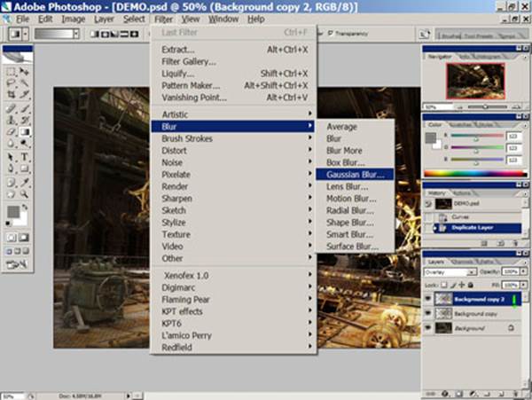Select the Path Selection tool

point(11,157)
